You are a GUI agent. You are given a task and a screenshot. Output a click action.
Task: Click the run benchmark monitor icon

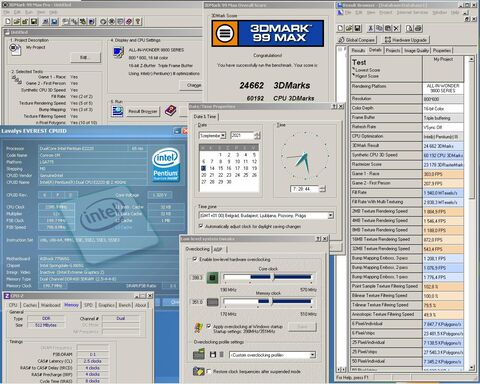point(117,111)
